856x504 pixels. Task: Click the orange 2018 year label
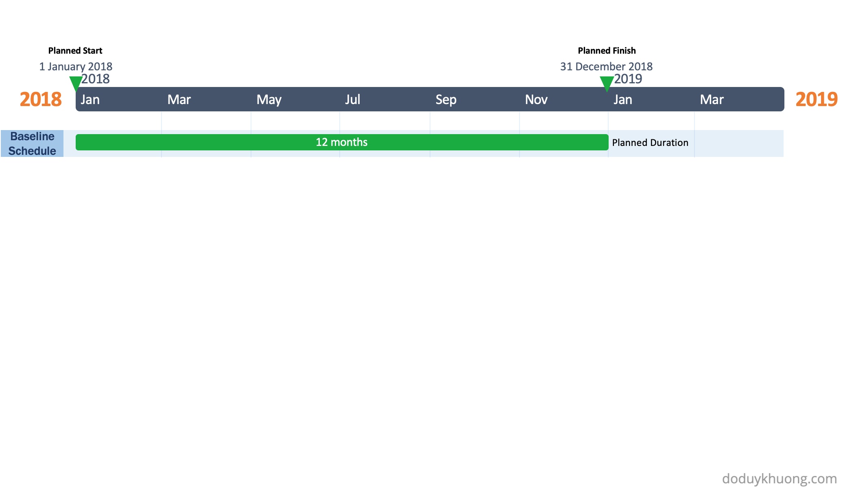41,100
